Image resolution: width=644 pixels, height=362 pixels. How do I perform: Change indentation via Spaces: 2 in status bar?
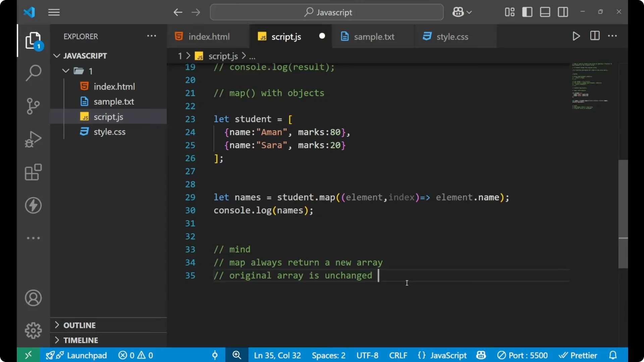click(x=328, y=355)
